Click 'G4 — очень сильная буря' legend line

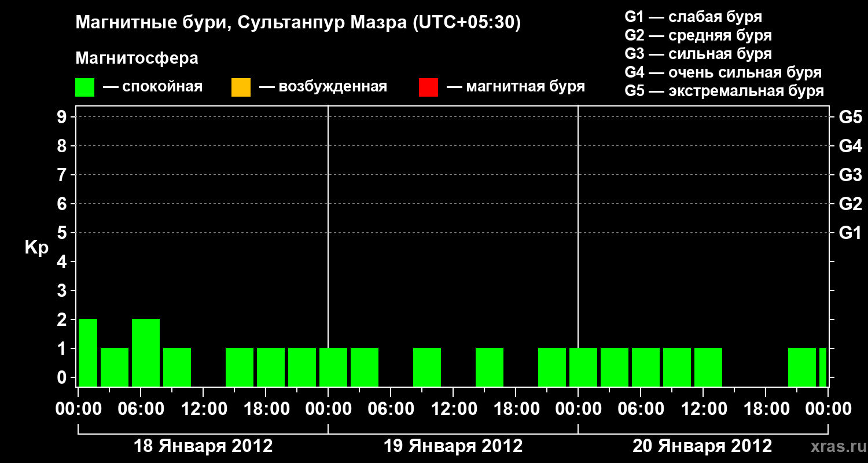[723, 72]
